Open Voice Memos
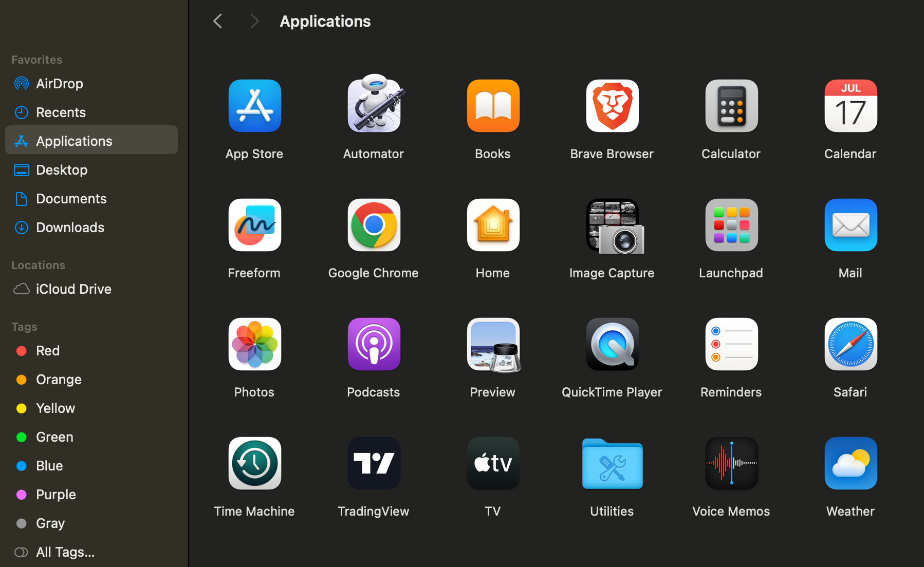 coord(731,463)
